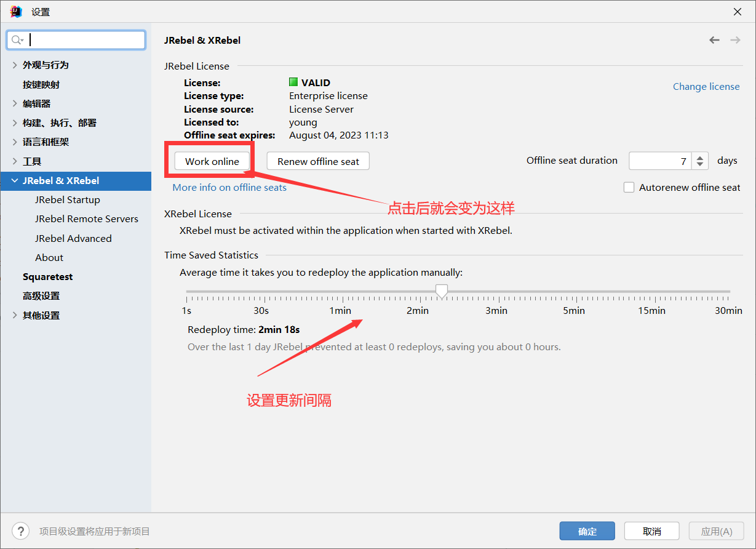This screenshot has height=549, width=756.
Task: Decrease the offline seat duration value
Action: [x=700, y=165]
